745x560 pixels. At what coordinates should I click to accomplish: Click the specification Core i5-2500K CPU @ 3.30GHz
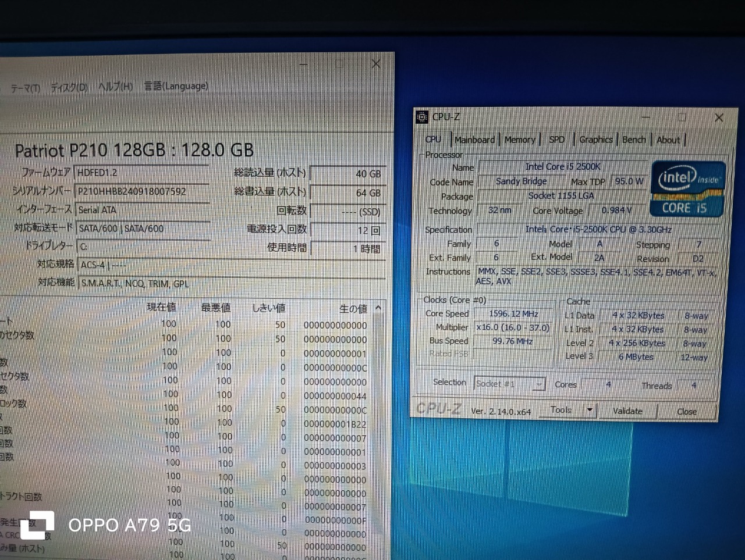click(x=599, y=229)
